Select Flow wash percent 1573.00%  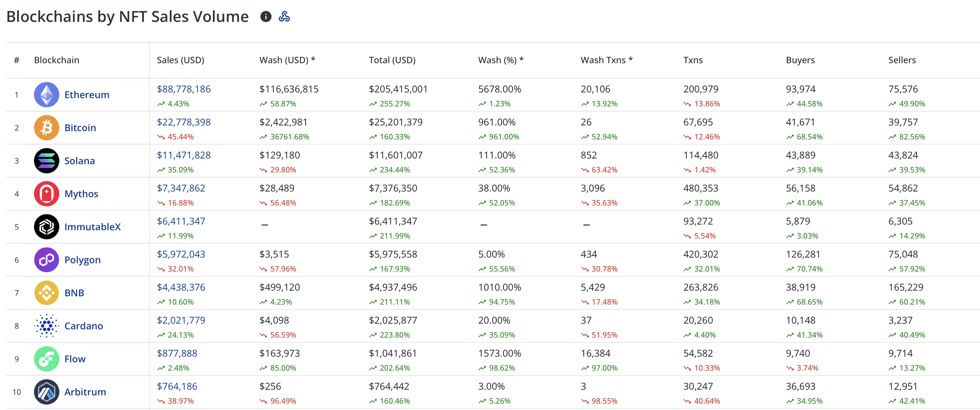pos(500,353)
